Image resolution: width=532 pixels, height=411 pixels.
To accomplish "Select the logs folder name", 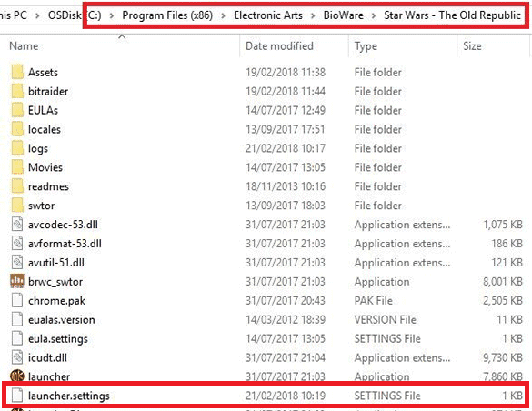I will (38, 149).
